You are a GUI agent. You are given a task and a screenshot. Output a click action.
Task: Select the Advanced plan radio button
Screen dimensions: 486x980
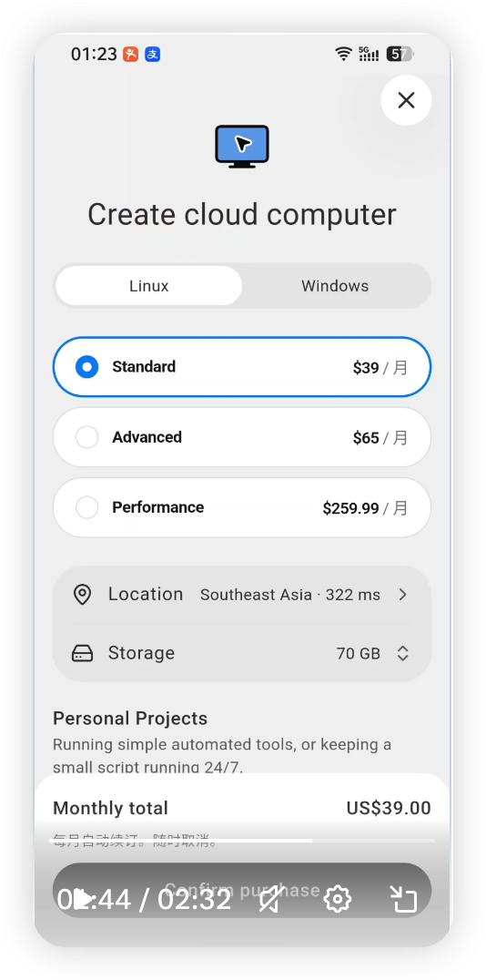[86, 437]
